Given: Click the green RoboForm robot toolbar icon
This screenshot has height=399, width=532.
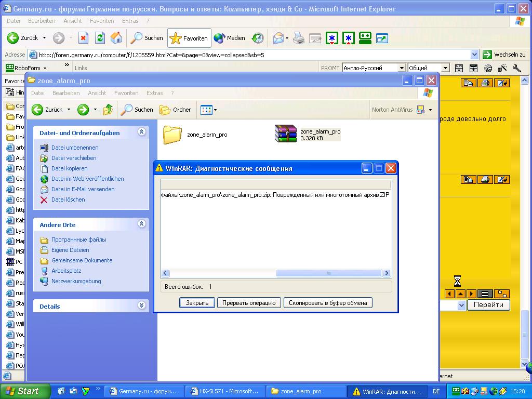Looking at the screenshot, I should [x=365, y=38].
